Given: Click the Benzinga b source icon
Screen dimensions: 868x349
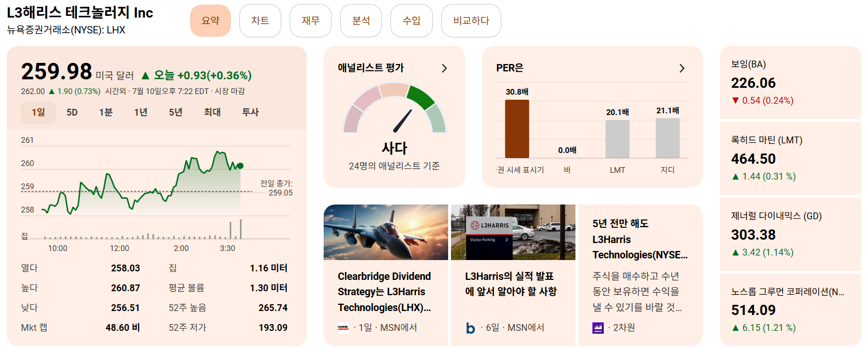Looking at the screenshot, I should click(x=471, y=328).
